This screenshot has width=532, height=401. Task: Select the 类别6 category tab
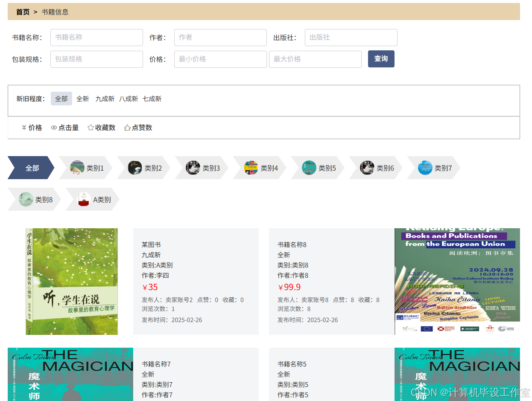[376, 168]
